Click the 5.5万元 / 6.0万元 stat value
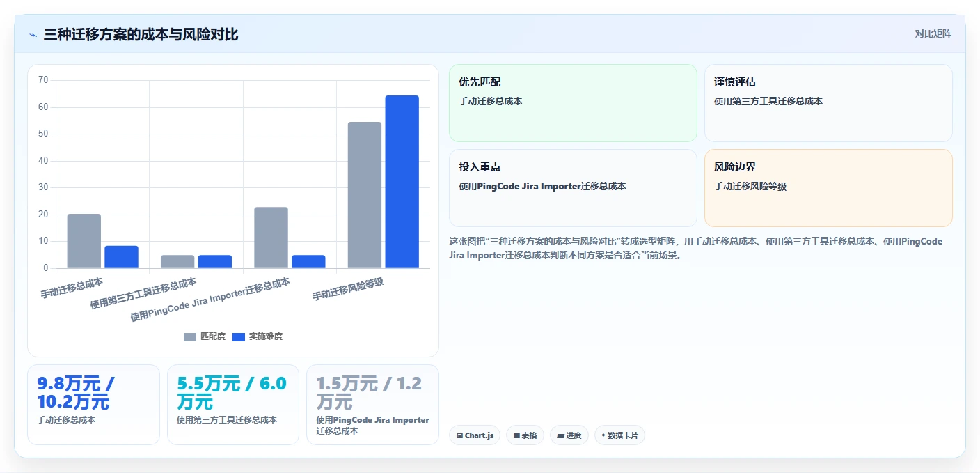This screenshot has height=473, width=980. coord(232,393)
